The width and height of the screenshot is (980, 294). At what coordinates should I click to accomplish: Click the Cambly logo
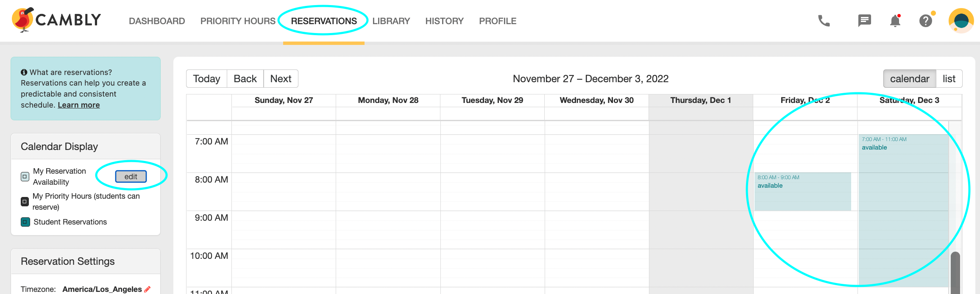pos(56,20)
